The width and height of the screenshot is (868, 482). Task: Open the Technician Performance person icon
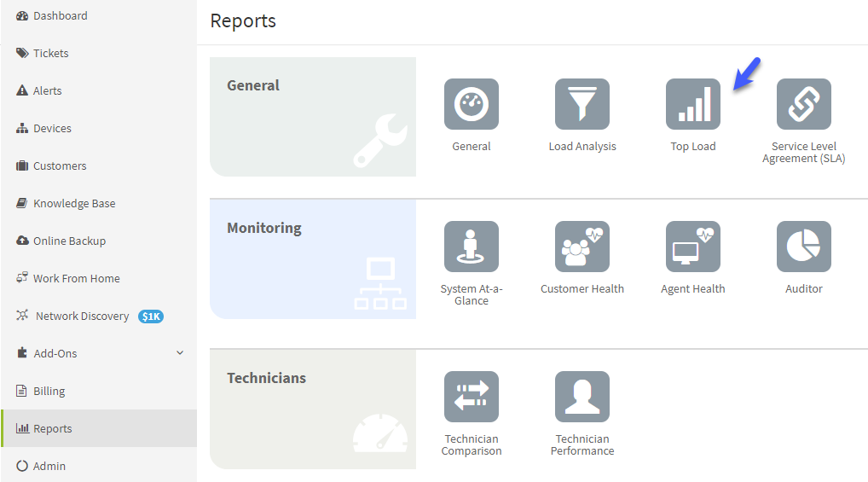pos(582,397)
